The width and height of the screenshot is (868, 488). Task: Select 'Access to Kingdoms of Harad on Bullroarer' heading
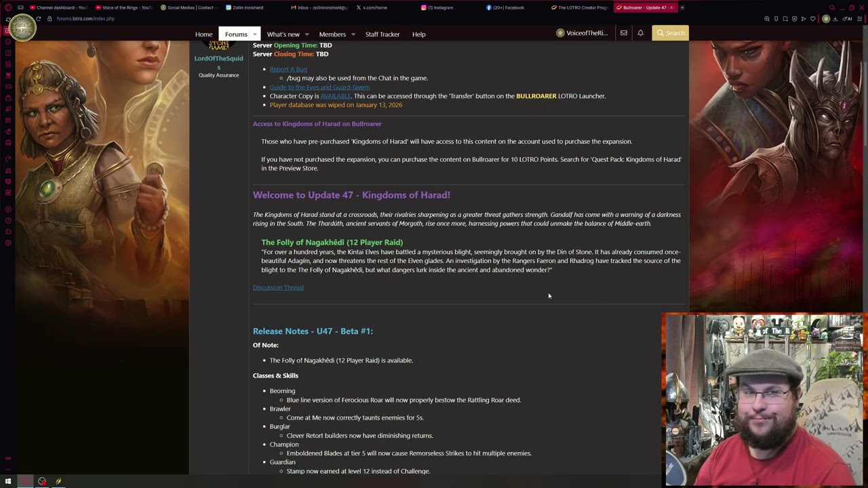pyautogui.click(x=317, y=124)
